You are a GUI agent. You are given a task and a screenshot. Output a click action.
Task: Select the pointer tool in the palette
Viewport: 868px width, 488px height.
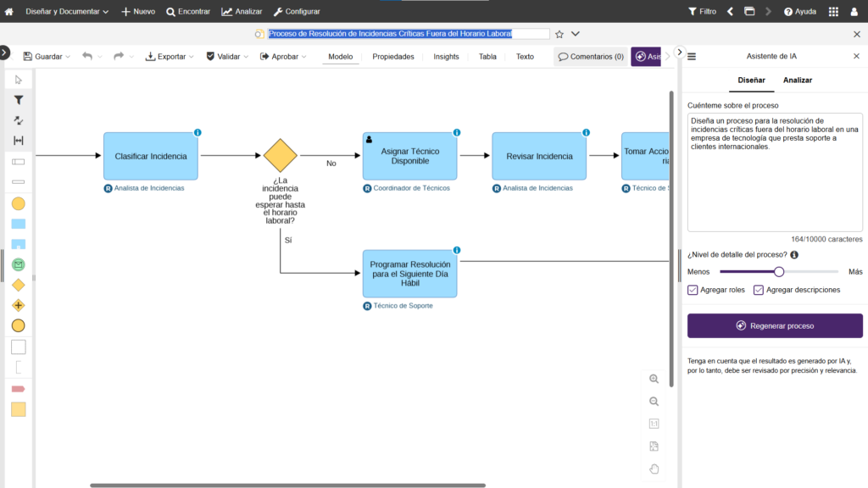click(x=19, y=80)
